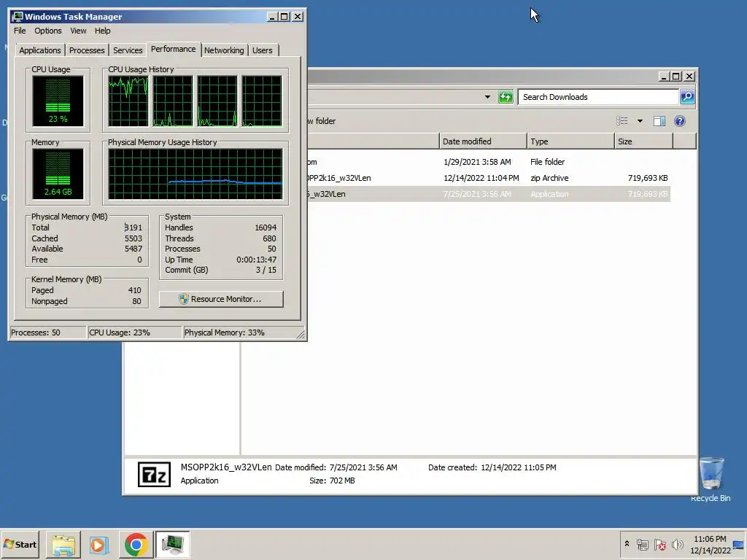Click the search magnifier icon in Explorer
Screen dimensions: 747x560
(687, 97)
